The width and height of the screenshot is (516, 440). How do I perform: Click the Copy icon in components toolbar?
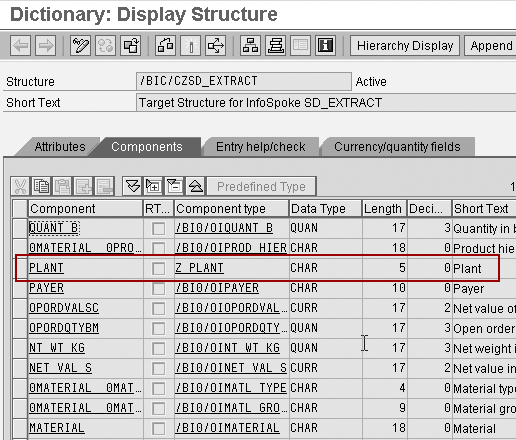(41, 186)
